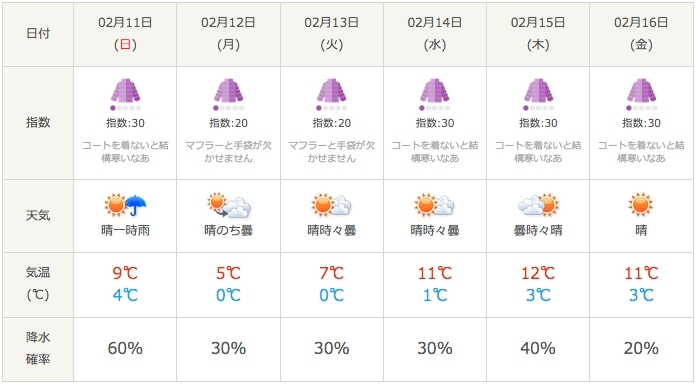Select the sunny with clouds icon for 02月13日
The width and height of the screenshot is (696, 385).
coord(332,205)
